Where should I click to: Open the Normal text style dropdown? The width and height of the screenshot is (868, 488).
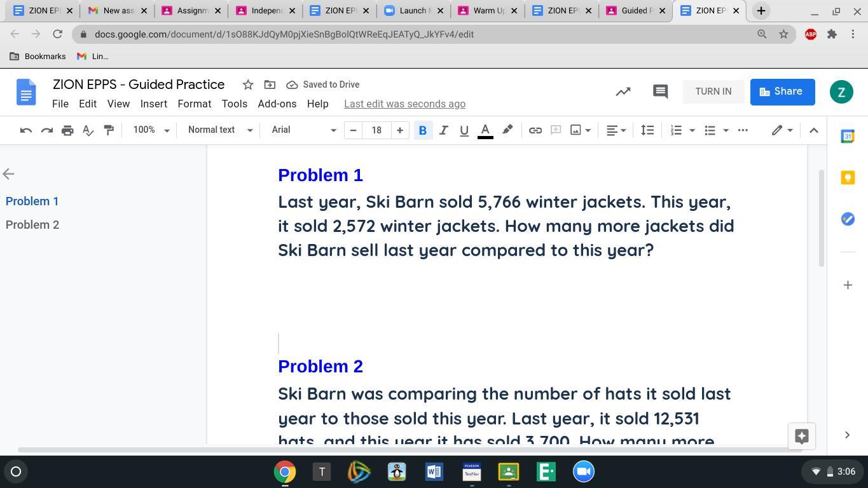pyautogui.click(x=220, y=130)
